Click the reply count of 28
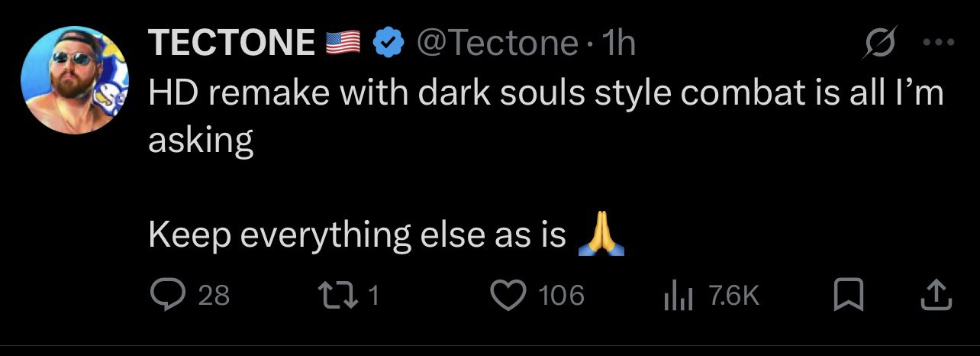Viewport: 980px width, 356px height. pyautogui.click(x=214, y=295)
